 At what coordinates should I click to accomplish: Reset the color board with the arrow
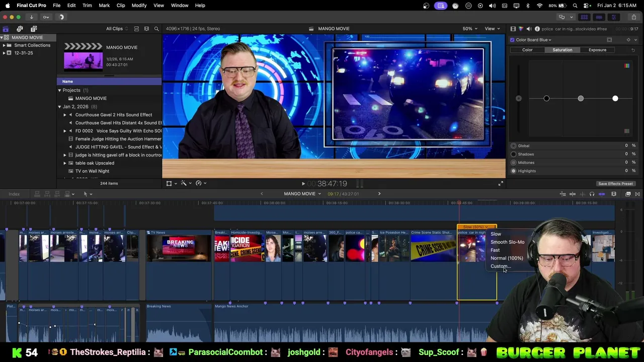[x=633, y=50]
